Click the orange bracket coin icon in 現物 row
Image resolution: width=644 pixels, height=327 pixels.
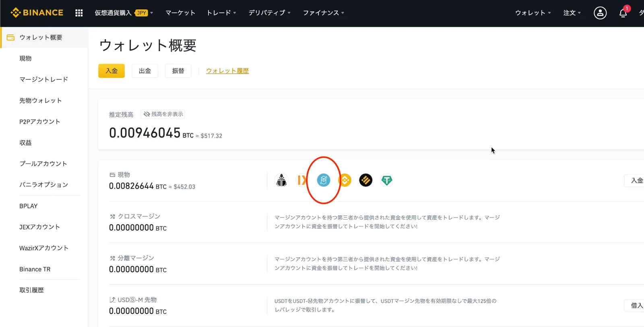click(302, 180)
